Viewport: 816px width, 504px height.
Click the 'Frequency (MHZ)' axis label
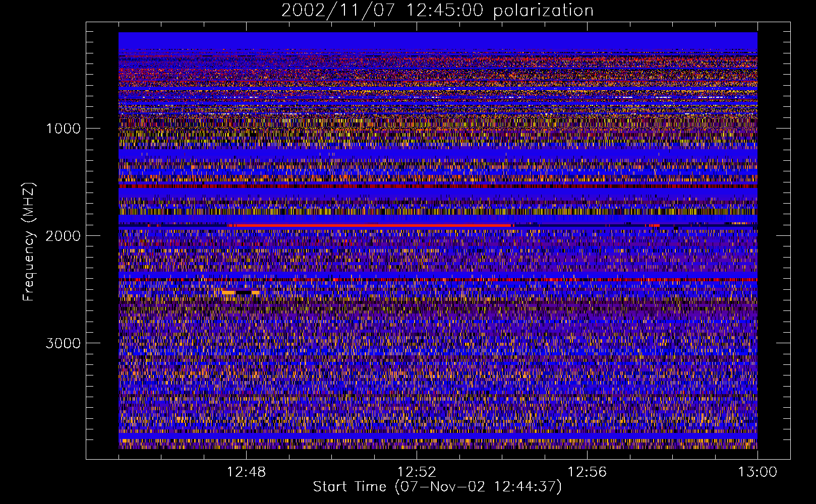click(29, 242)
